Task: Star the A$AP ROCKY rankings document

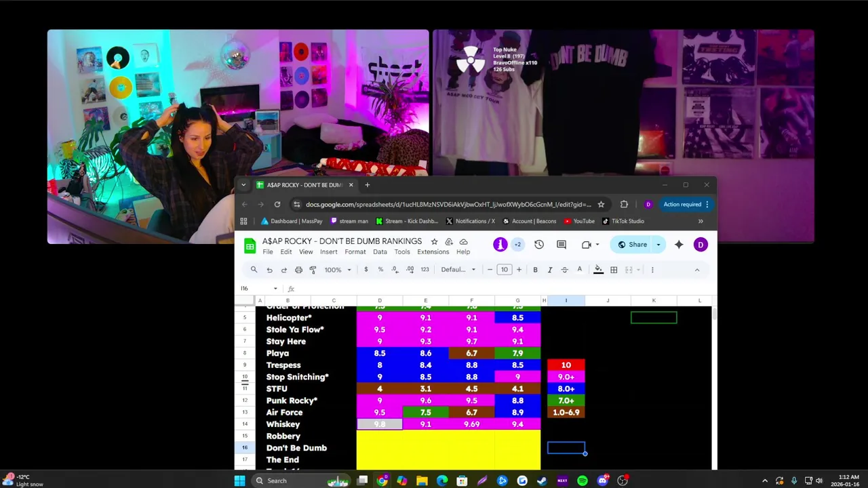Action: click(x=434, y=241)
